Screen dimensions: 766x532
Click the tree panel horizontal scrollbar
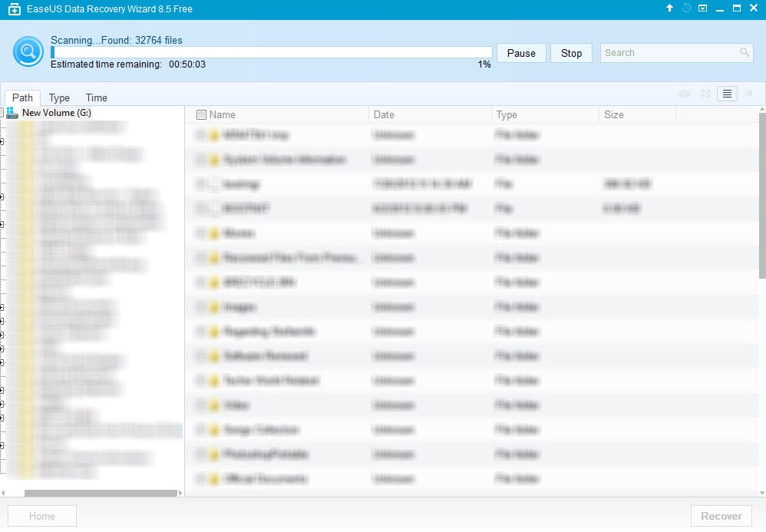[x=101, y=493]
